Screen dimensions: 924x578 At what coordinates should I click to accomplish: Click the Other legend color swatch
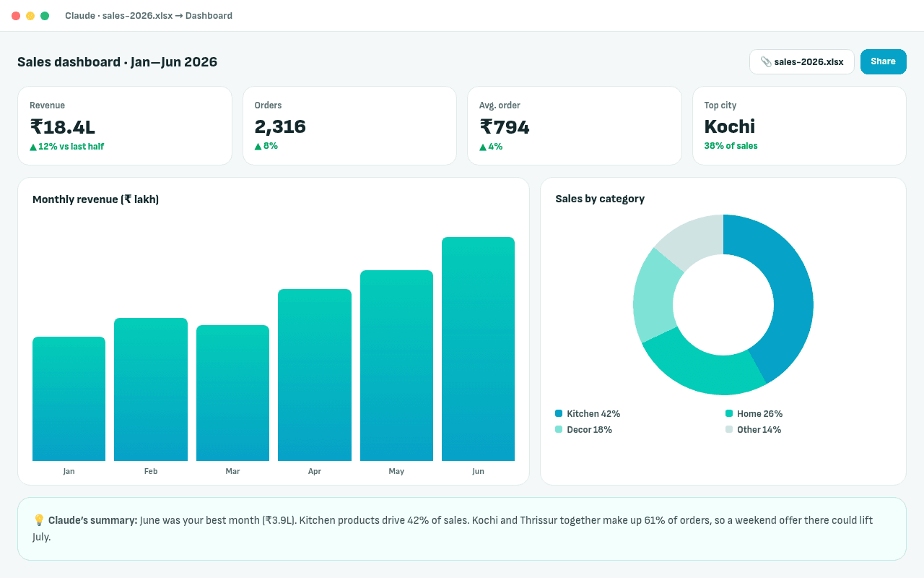click(x=729, y=429)
